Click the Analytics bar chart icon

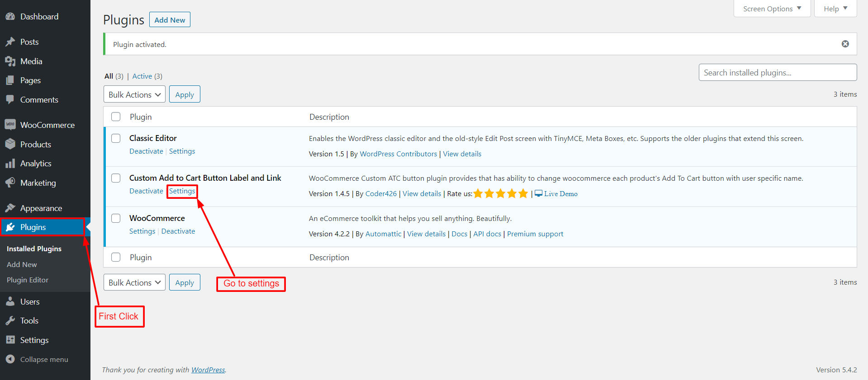click(10, 164)
